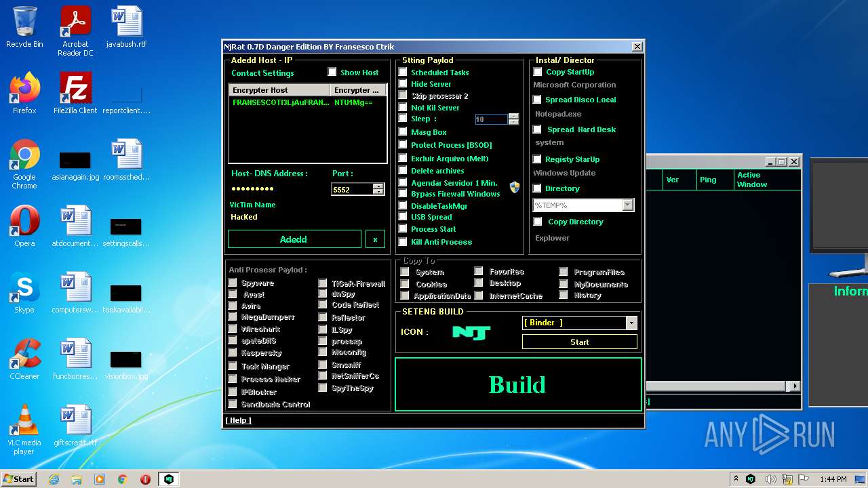Check Protect Process [BSOD] option
The height and width of the screenshot is (488, 868).
coord(403,145)
